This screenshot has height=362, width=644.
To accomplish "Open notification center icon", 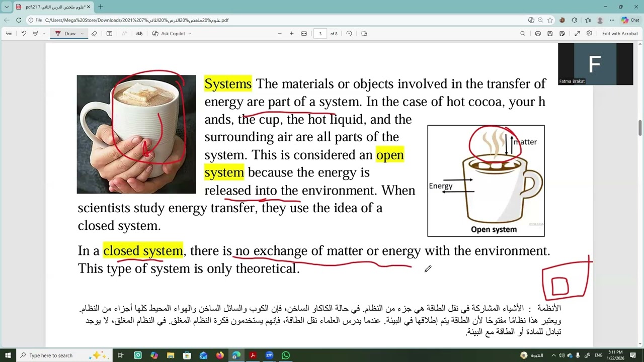I will pos(633,355).
